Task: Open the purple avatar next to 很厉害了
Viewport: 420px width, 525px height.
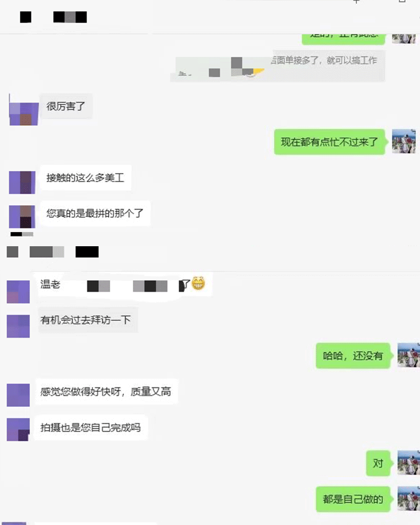Action: coord(24,114)
